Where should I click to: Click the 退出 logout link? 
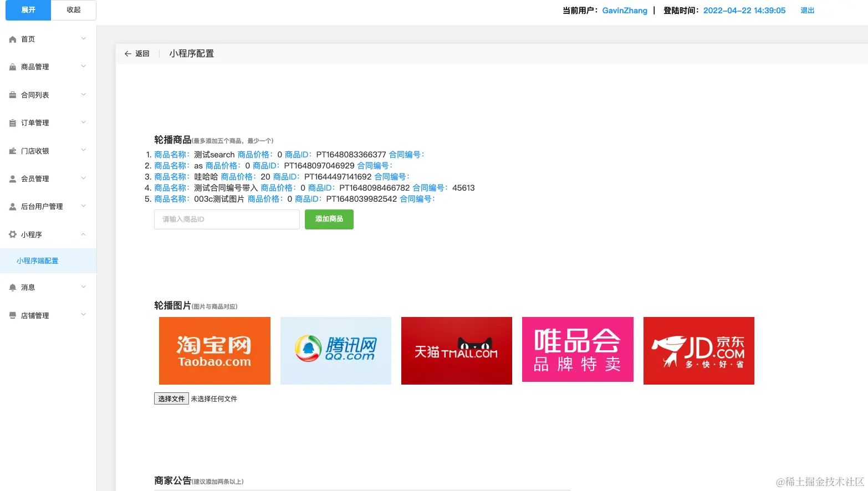[808, 11]
